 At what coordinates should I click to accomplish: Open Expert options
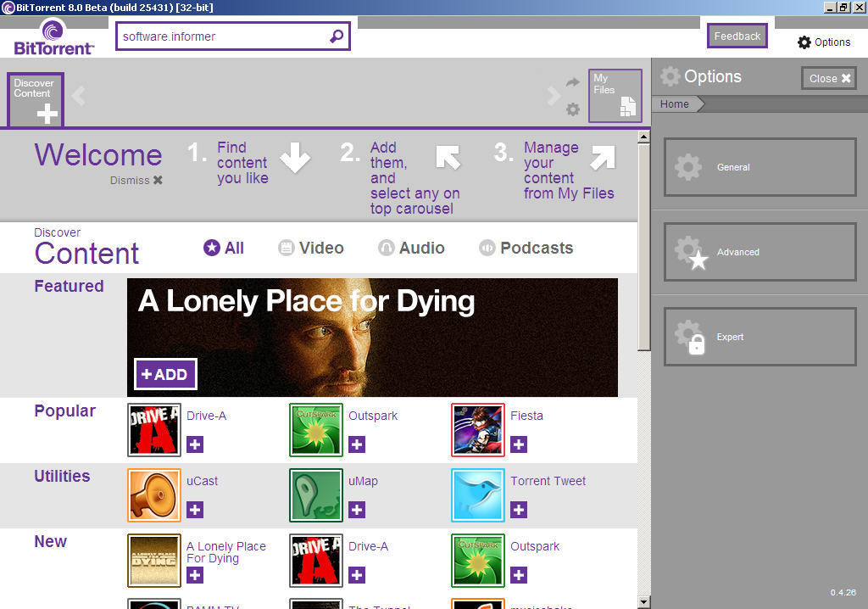tap(760, 337)
